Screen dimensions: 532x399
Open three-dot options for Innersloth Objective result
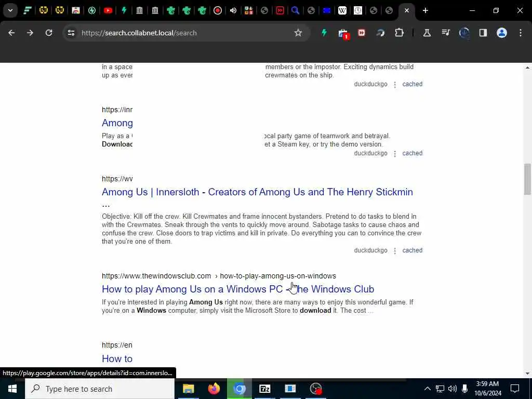pyautogui.click(x=395, y=251)
